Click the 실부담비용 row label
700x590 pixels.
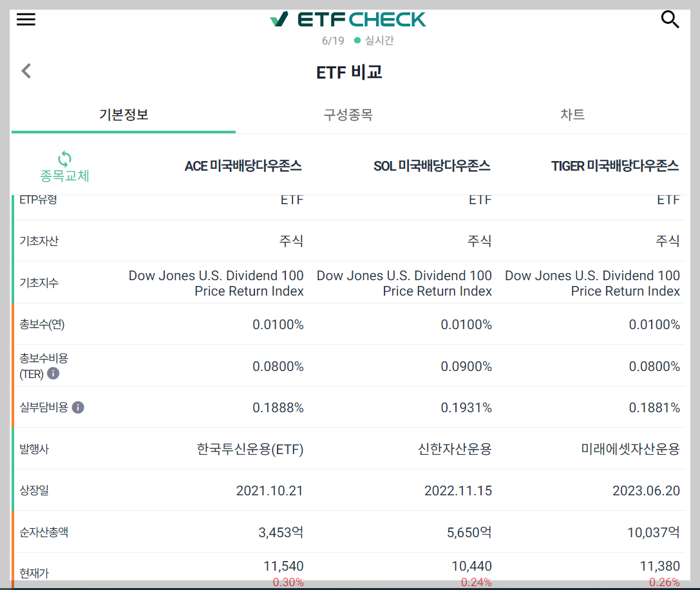coord(43,407)
